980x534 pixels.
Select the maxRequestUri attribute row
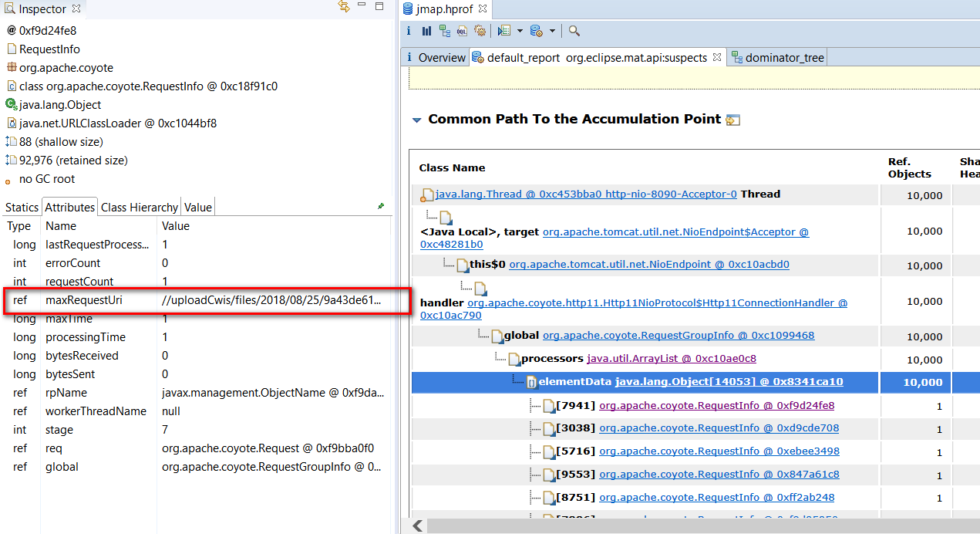197,300
